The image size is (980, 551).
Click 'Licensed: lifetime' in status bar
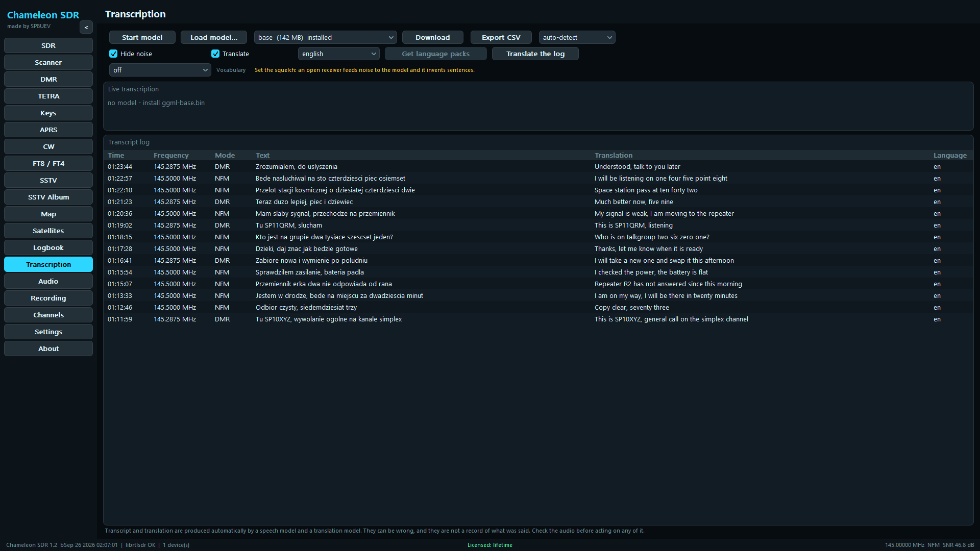point(490,545)
